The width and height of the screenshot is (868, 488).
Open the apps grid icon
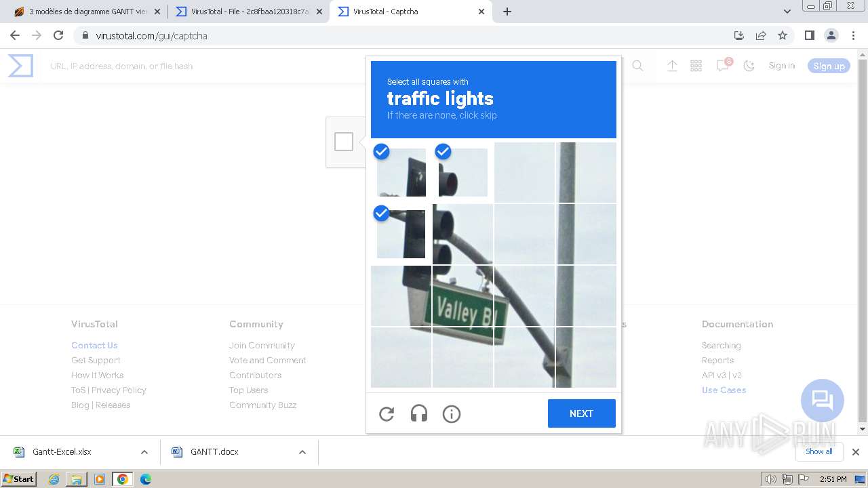point(696,66)
